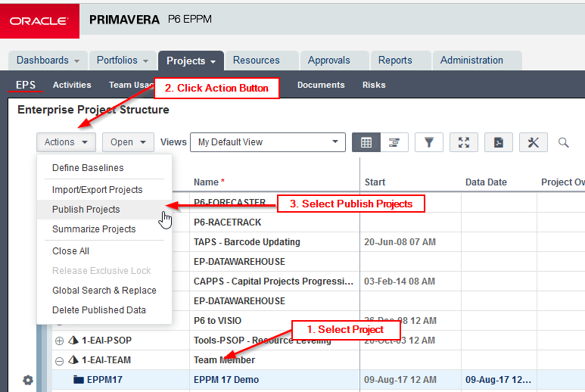
Task: Click the gear icon beside EPPM17 row
Action: coord(28,380)
